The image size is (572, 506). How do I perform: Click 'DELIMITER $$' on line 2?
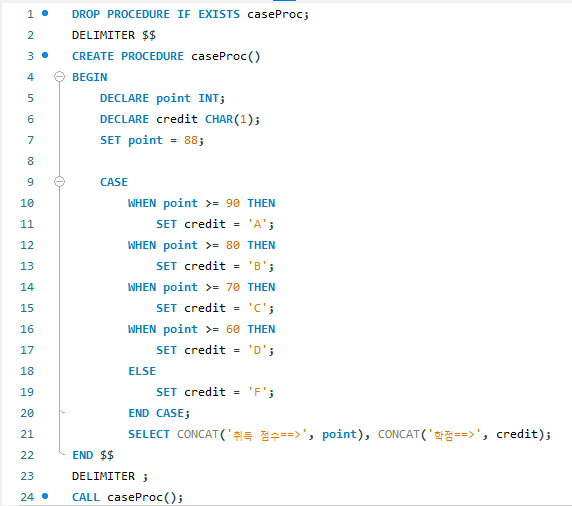click(x=114, y=35)
